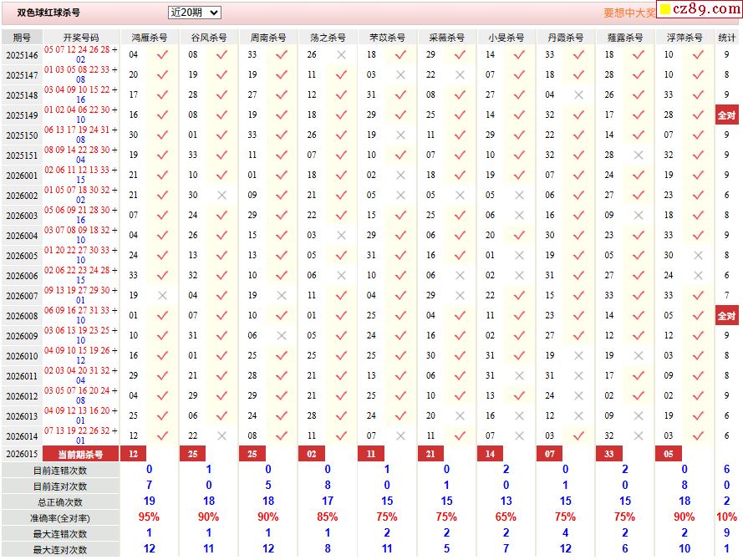
Task: Click the gray X in 丹露杀号 row 2025148
Action: point(578,94)
